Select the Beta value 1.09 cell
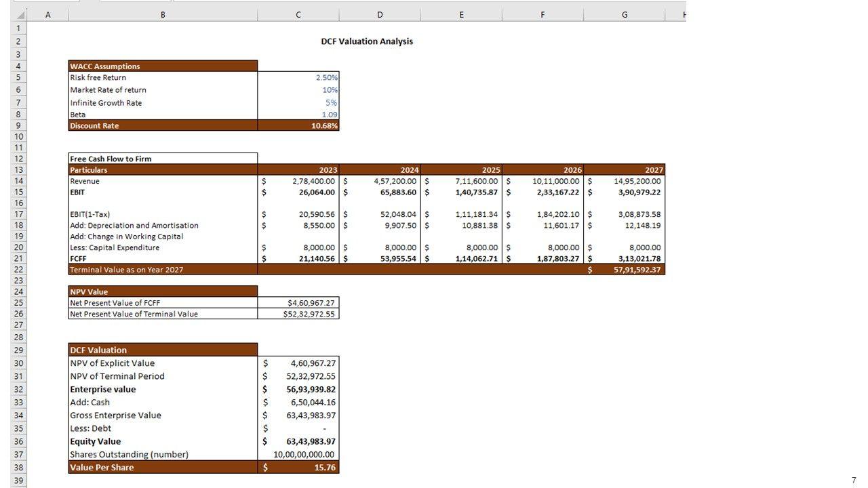The width and height of the screenshot is (868, 488). pyautogui.click(x=298, y=115)
